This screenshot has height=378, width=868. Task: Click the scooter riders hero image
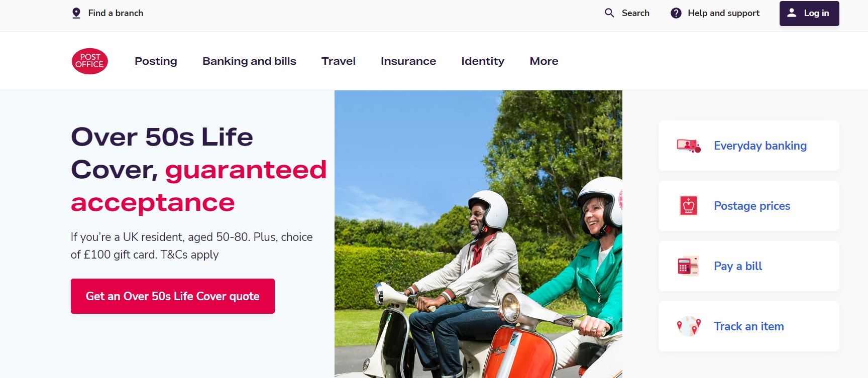[x=478, y=234]
